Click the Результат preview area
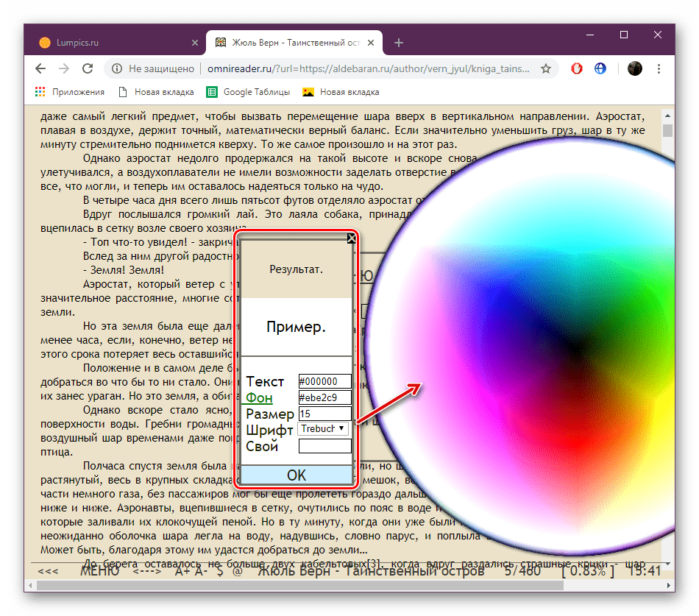 [x=297, y=269]
